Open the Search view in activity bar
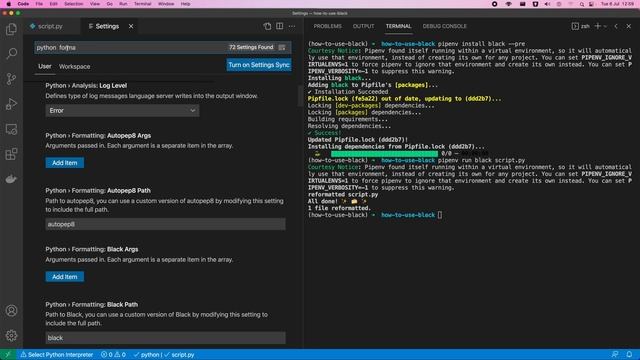Screen dimensions: 640x360 tap(11, 53)
